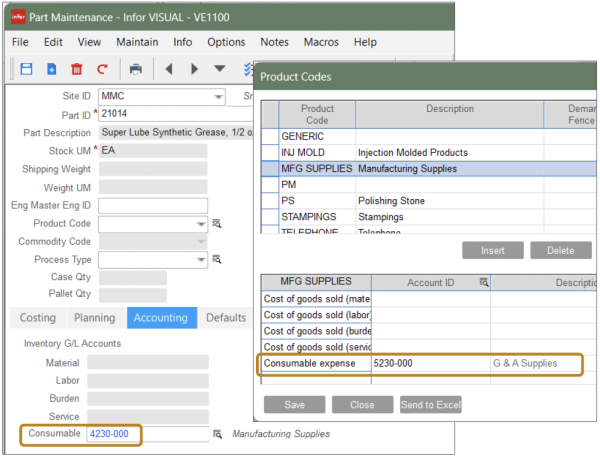Click Save button in Product Codes dialog
The width and height of the screenshot is (600, 457).
tap(294, 405)
